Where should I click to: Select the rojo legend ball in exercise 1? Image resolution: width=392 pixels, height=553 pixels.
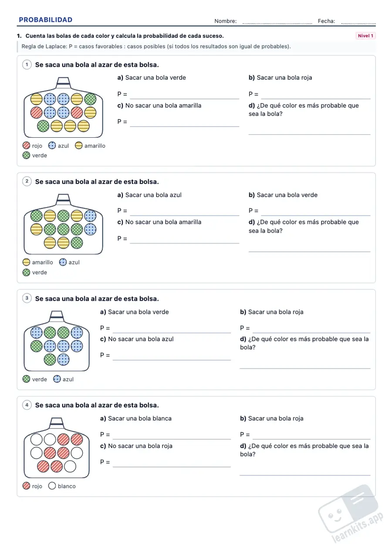[x=27, y=146]
